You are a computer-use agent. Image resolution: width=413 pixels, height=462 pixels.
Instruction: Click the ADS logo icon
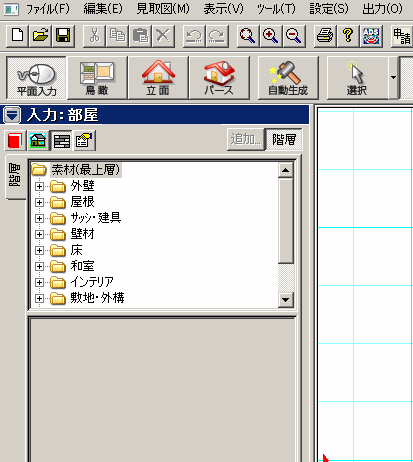point(371,35)
